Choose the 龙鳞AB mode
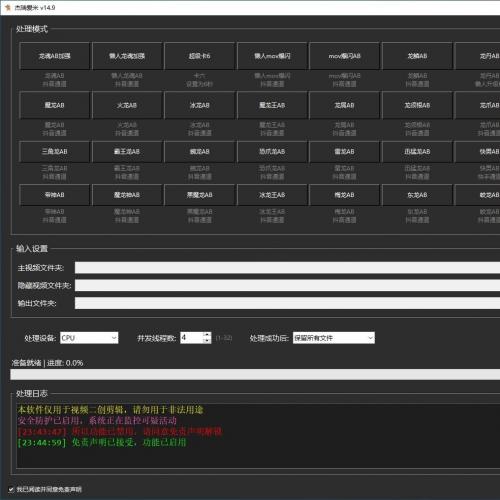The image size is (500, 500). [417, 56]
